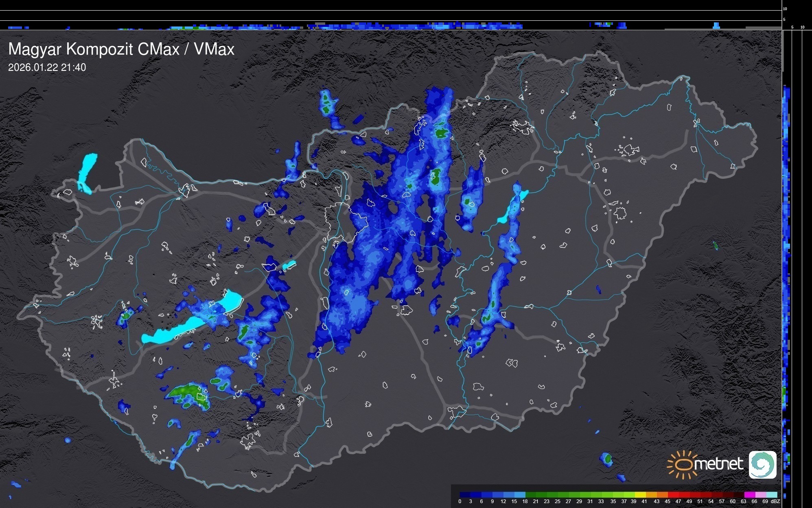Screen dimensions: 812x508
Task: Click the pink 66 dBZ color swatch
Action: [761, 495]
